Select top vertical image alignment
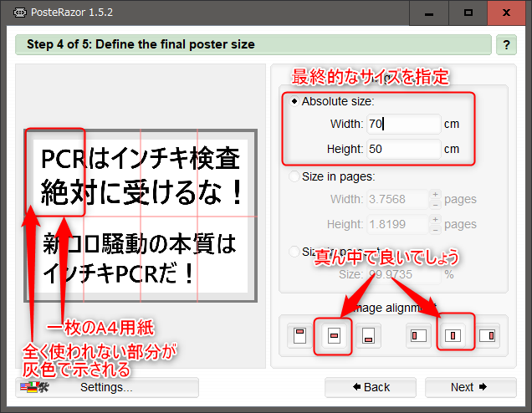This screenshot has height=413, width=532. coord(299,335)
